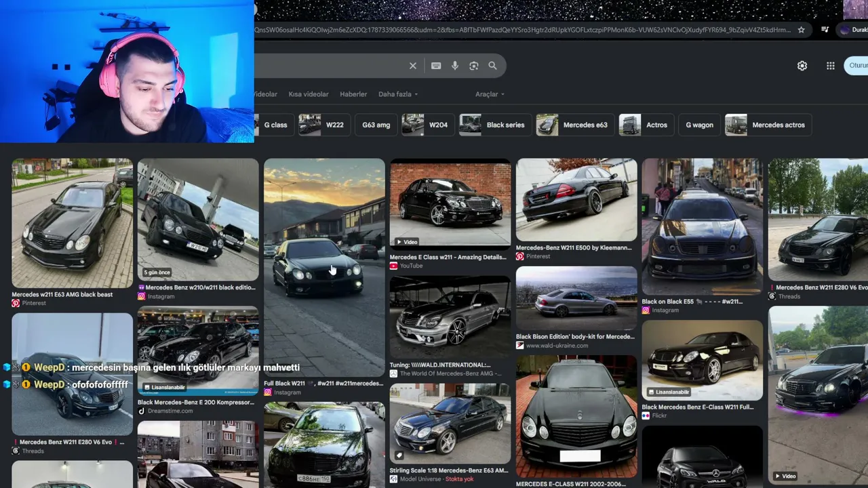The width and height of the screenshot is (868, 488).
Task: Open Google quick settings gear
Action: tap(802, 66)
